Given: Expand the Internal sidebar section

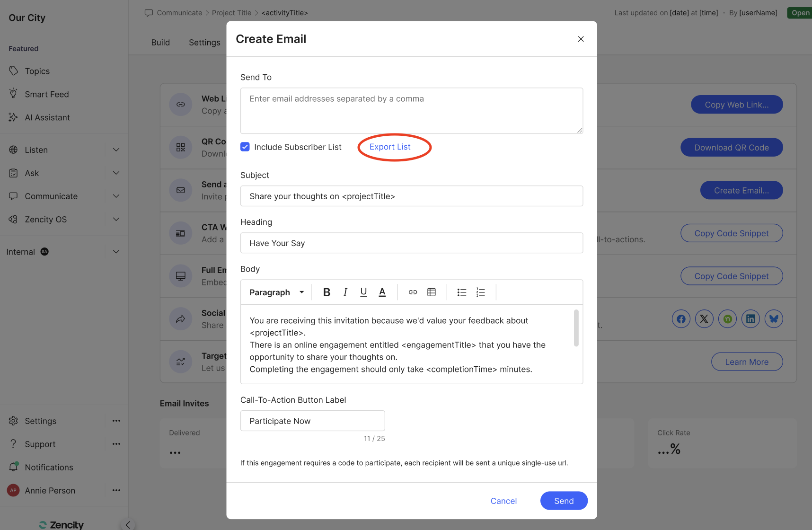Looking at the screenshot, I should [116, 252].
